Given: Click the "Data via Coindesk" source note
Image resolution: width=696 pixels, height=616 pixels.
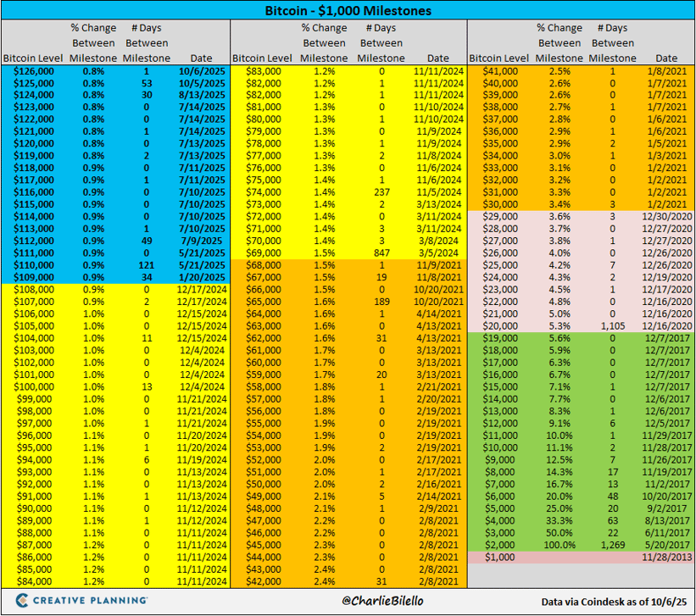Looking at the screenshot, I should [x=614, y=601].
